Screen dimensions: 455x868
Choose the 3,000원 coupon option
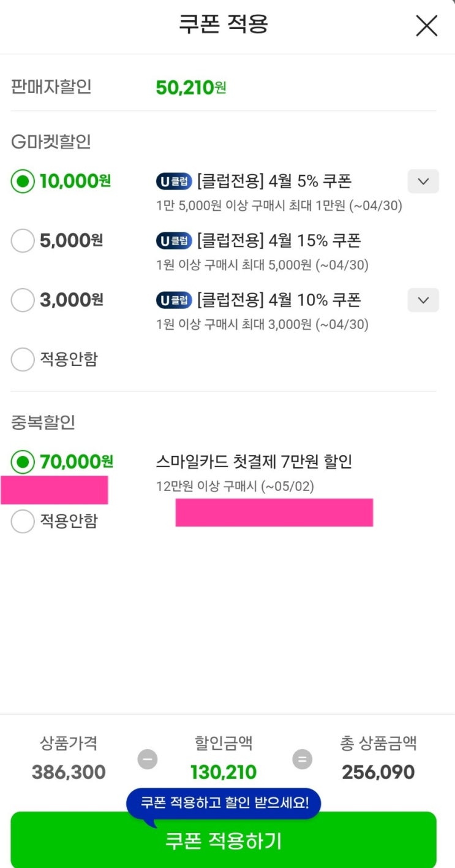[23, 300]
